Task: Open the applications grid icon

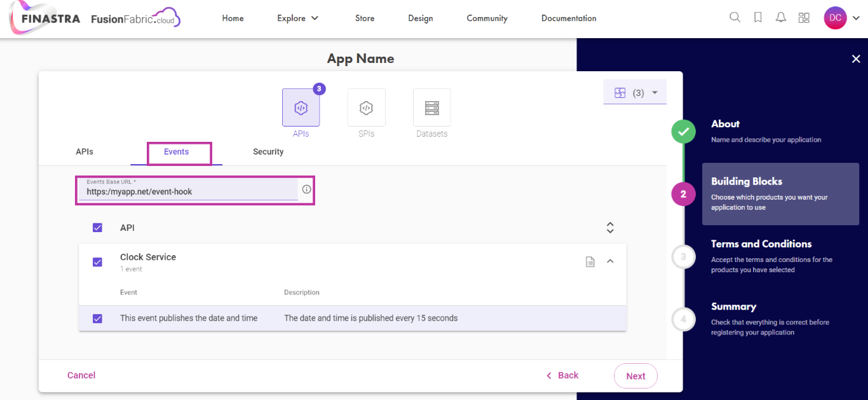Action: tap(804, 18)
